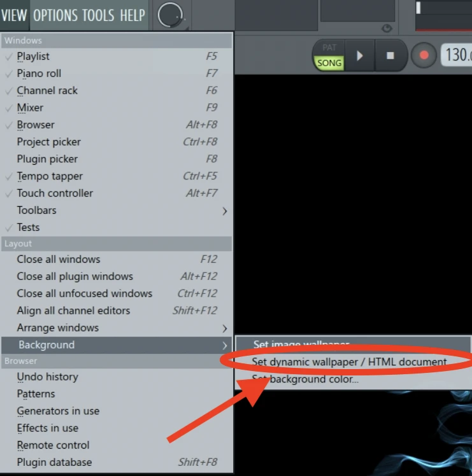Uncheck Playlist in Windows list
The width and height of the screenshot is (472, 476).
click(x=33, y=57)
